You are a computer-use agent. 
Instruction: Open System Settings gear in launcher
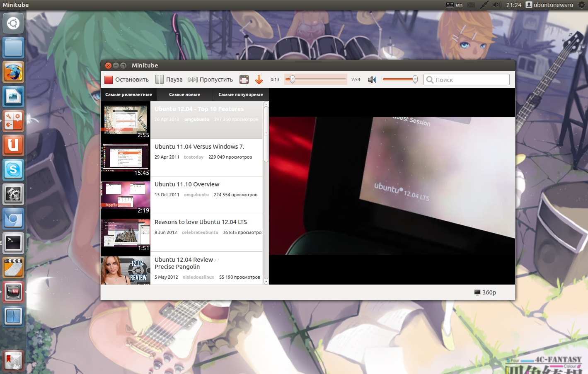(13, 194)
